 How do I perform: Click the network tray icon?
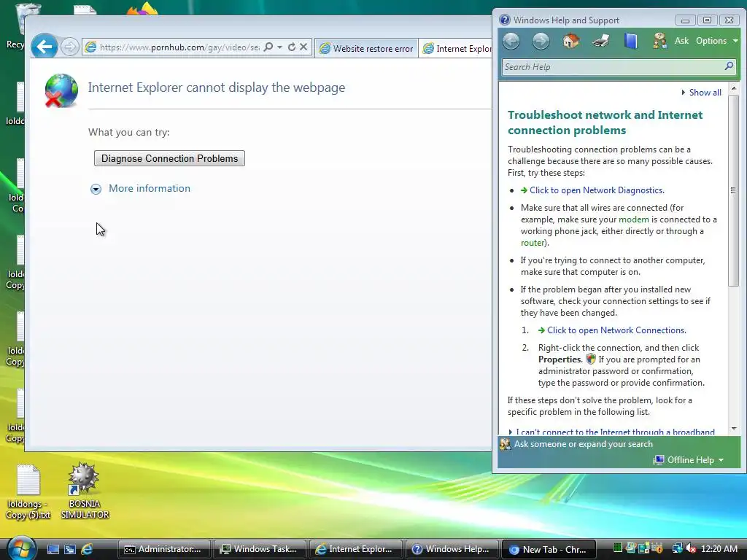(x=677, y=548)
